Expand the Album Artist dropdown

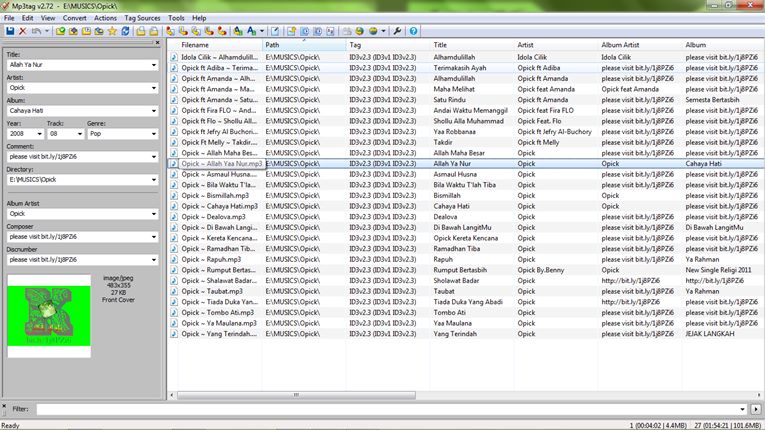(154, 214)
